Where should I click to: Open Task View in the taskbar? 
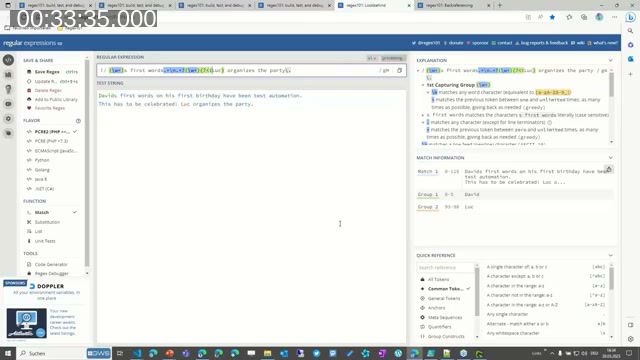pyautogui.click(x=120, y=353)
